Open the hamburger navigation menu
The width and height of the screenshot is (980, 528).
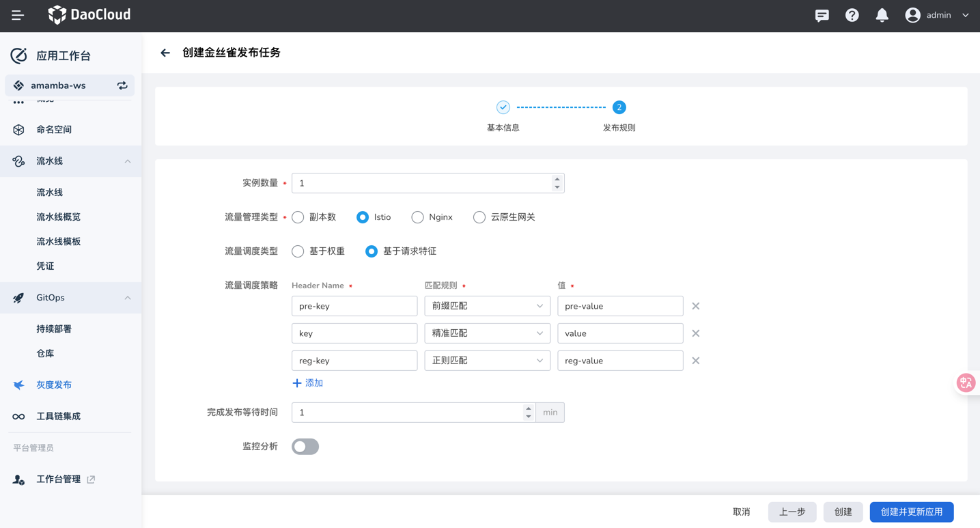point(18,15)
